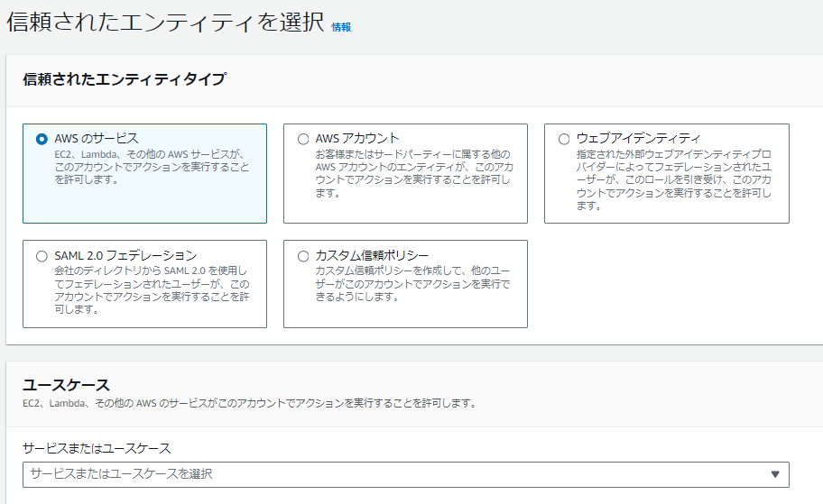Select SAML 2.0 フェデレーション radio button
823x504 pixels.
tap(42, 256)
